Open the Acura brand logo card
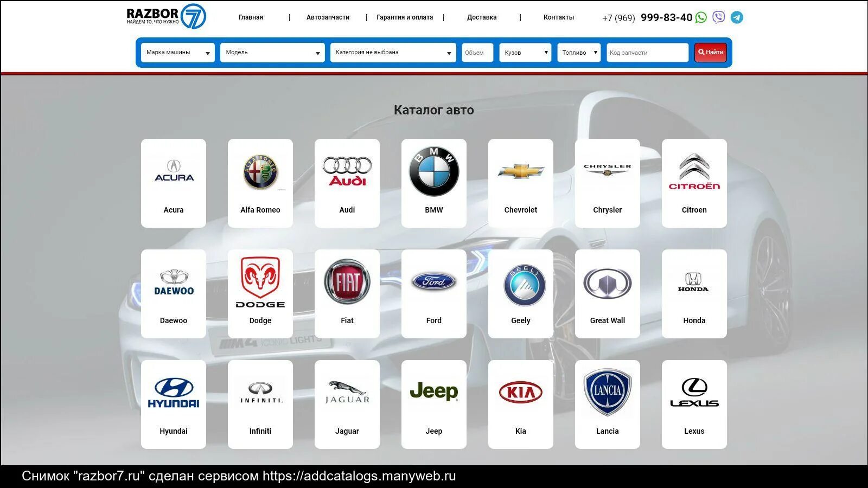Image resolution: width=868 pixels, height=488 pixels. 174,183
